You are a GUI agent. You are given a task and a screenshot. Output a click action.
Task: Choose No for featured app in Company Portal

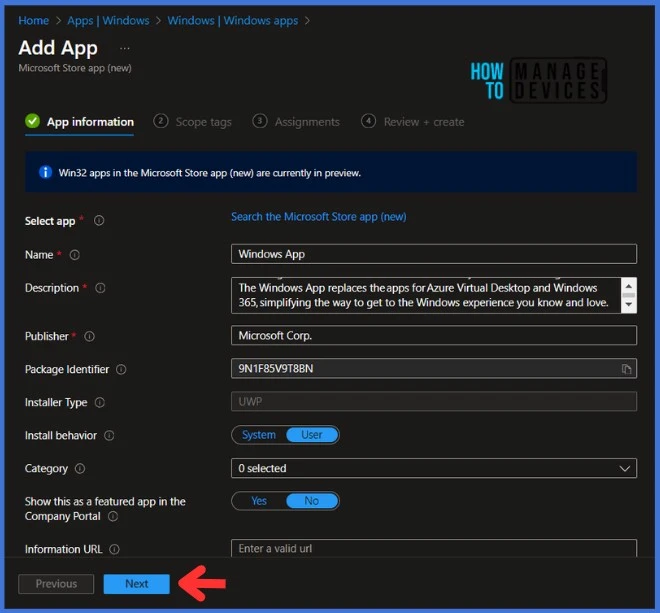pos(312,501)
